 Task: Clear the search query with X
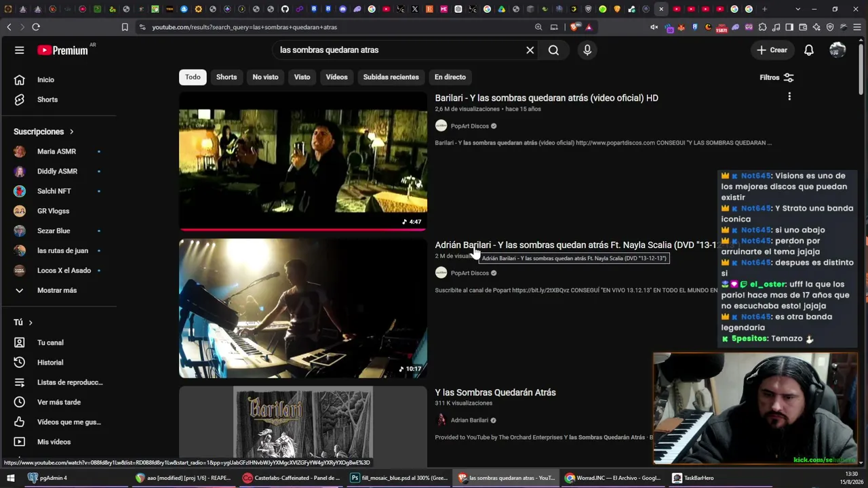coord(530,50)
